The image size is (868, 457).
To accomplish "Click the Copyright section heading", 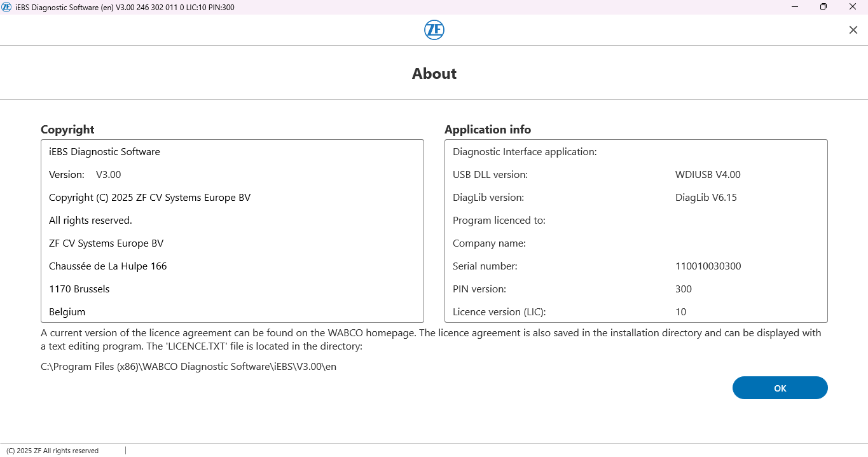I will 67,130.
